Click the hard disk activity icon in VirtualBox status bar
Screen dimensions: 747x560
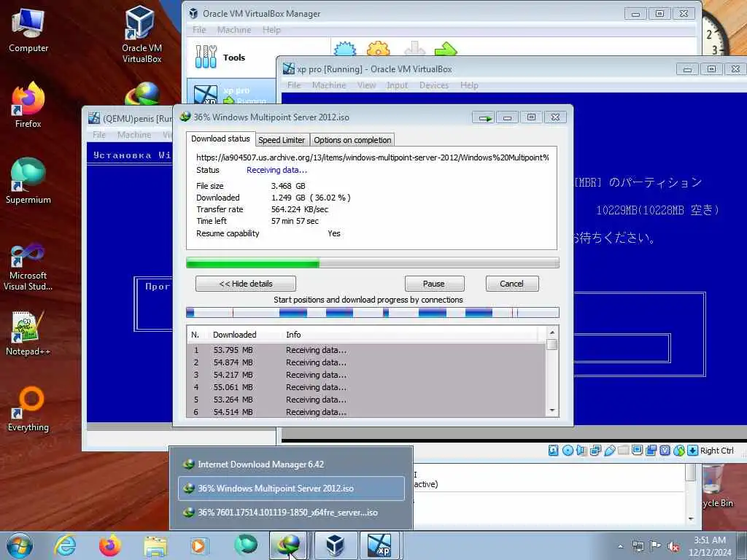coord(553,451)
